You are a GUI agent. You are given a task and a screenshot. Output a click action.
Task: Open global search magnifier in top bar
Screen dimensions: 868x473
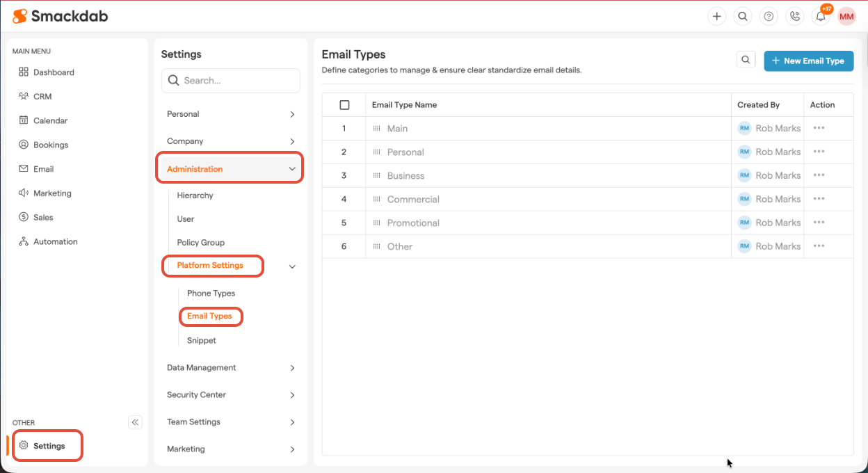pyautogui.click(x=743, y=16)
